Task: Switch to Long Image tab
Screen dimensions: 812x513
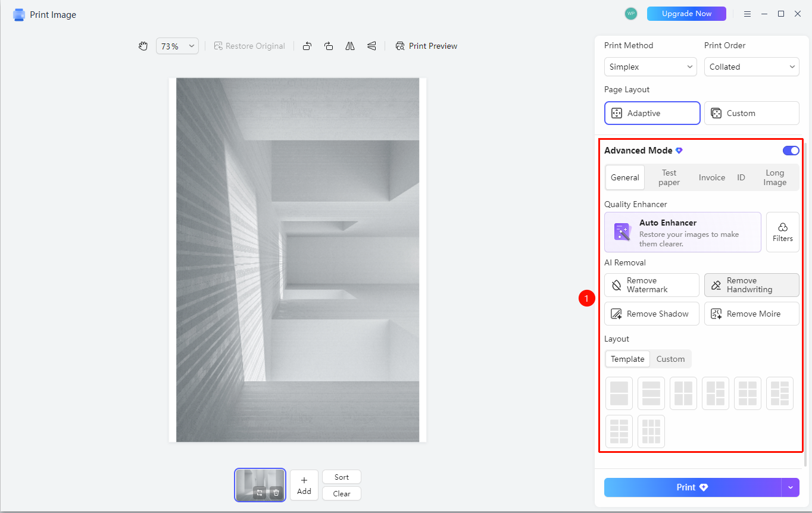Action: tap(775, 177)
